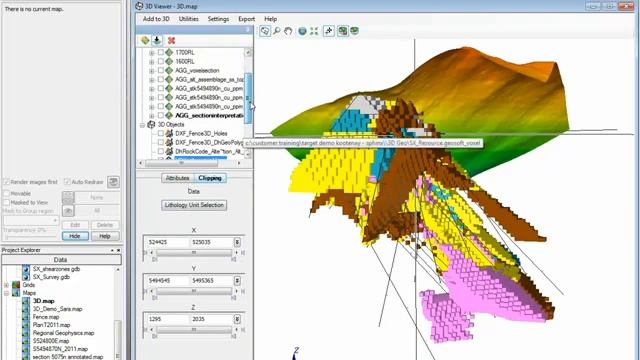640x360 pixels.
Task: Toggle the Movable checkbox
Action: 7,193
